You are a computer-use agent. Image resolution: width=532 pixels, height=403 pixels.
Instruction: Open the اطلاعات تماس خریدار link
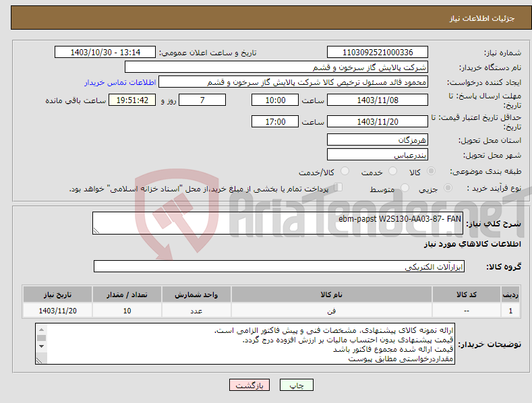point(120,82)
